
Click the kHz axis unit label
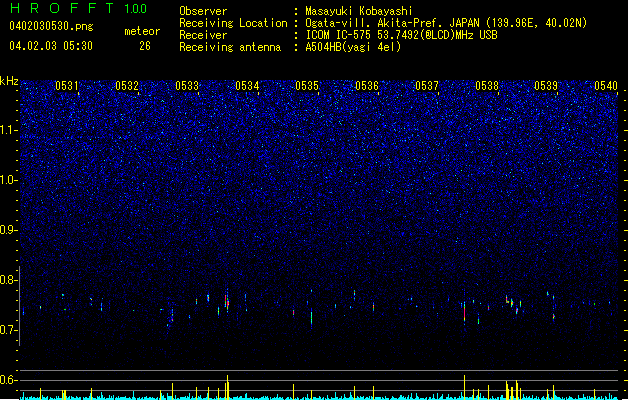(x=9, y=81)
